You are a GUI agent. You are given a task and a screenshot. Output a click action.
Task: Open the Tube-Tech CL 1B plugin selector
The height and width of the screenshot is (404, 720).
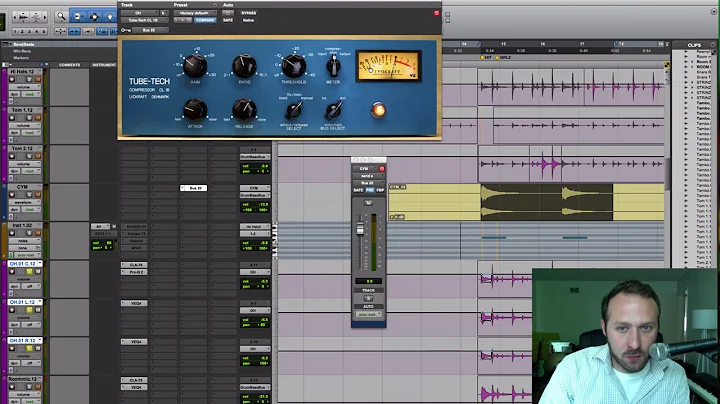146,20
